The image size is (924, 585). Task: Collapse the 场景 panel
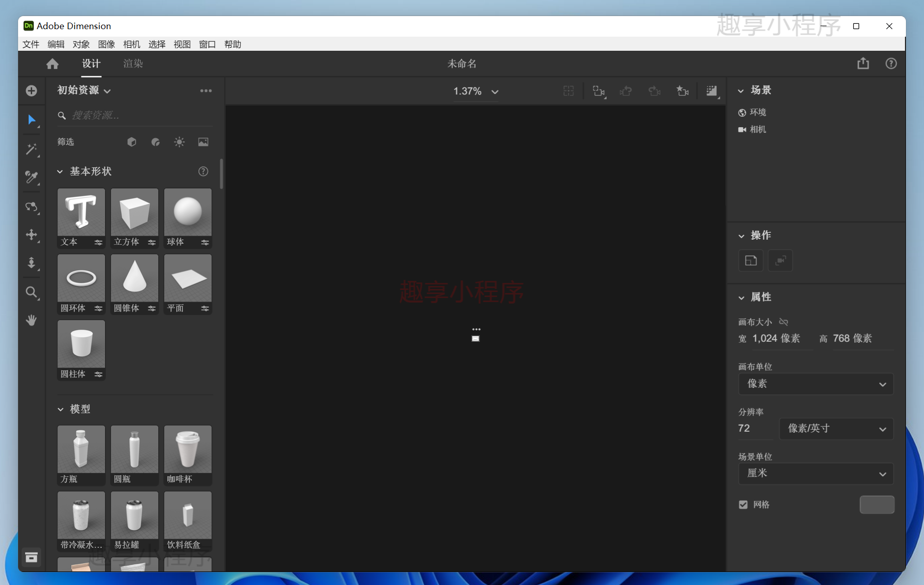[x=741, y=91]
